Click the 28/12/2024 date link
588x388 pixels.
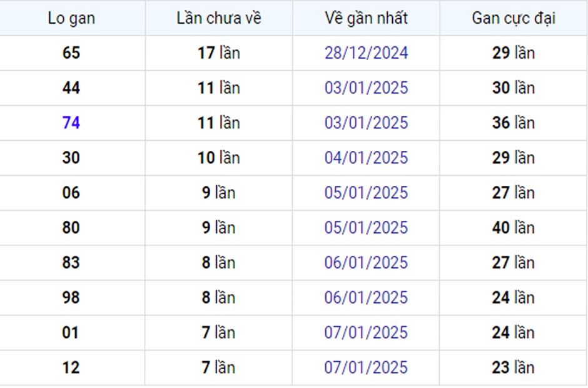click(x=366, y=53)
